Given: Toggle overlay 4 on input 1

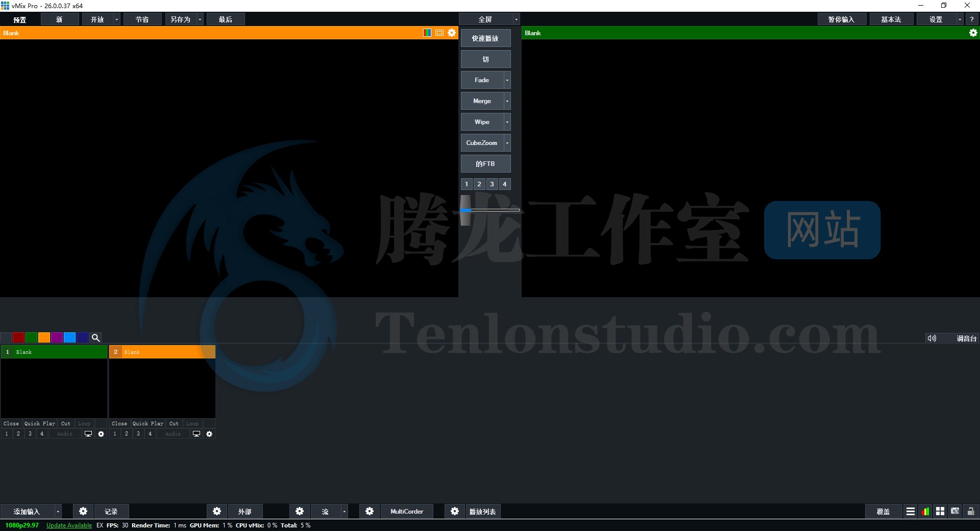Looking at the screenshot, I should click(42, 434).
